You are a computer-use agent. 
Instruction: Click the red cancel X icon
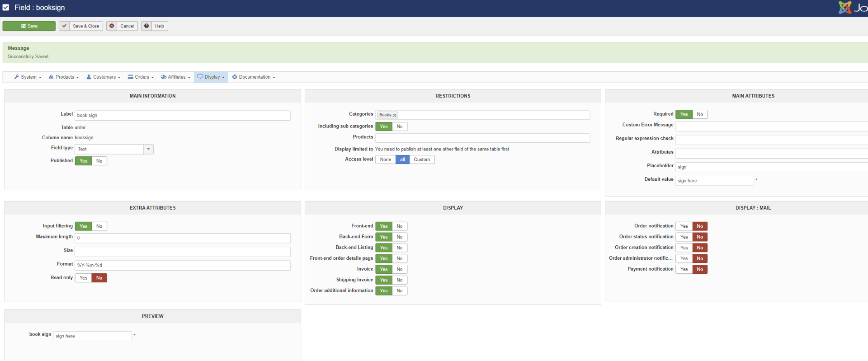point(112,26)
